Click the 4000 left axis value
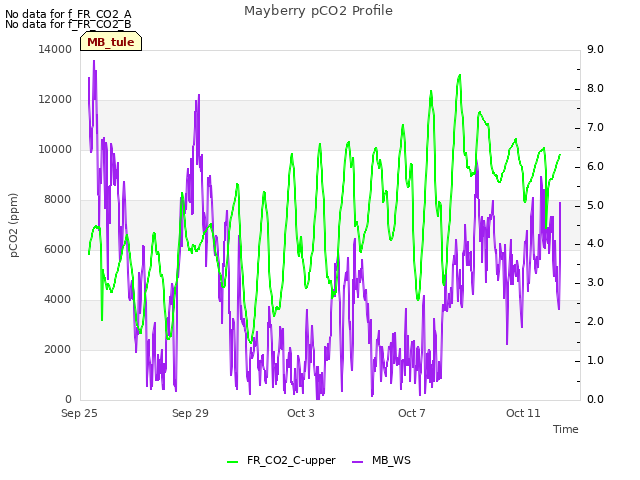Image resolution: width=640 pixels, height=480 pixels. click(x=58, y=300)
